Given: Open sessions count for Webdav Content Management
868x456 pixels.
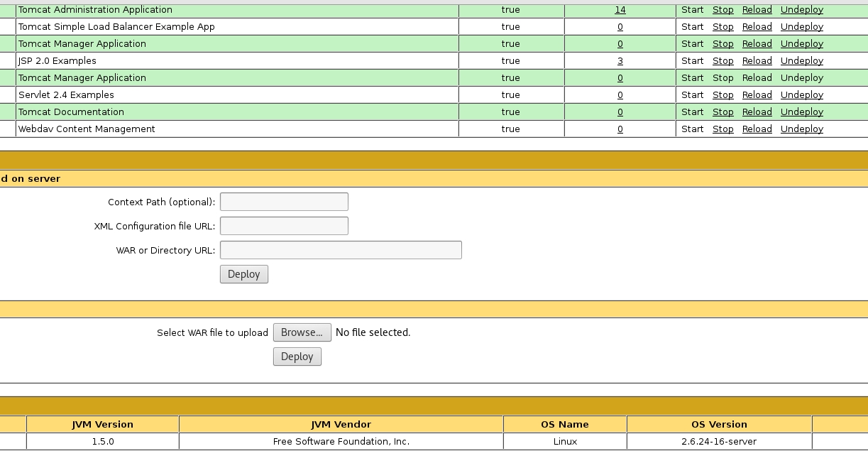Looking at the screenshot, I should [620, 129].
